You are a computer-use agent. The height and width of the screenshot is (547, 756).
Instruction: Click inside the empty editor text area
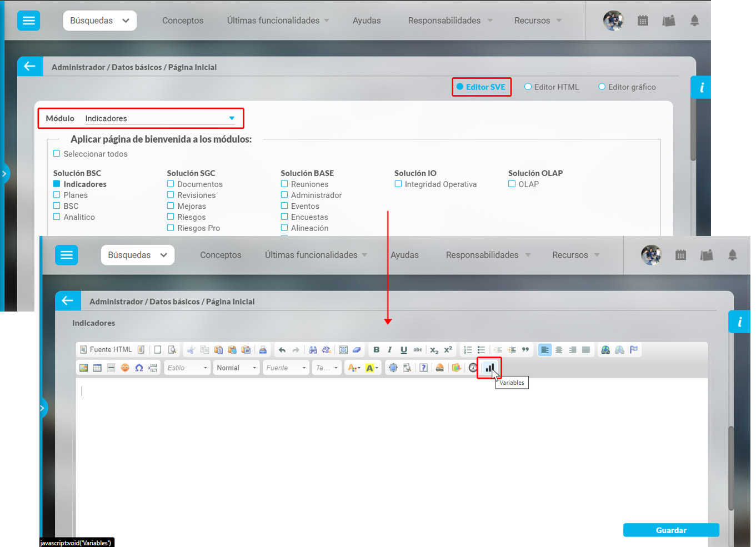[x=389, y=444]
